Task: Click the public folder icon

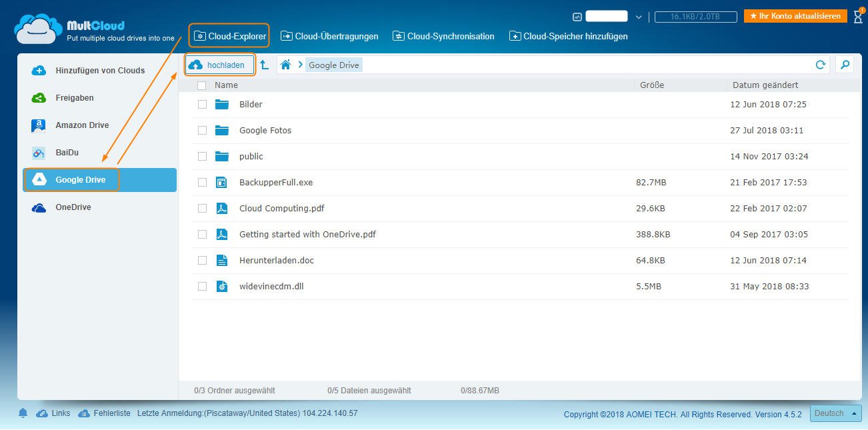Action: tap(222, 156)
